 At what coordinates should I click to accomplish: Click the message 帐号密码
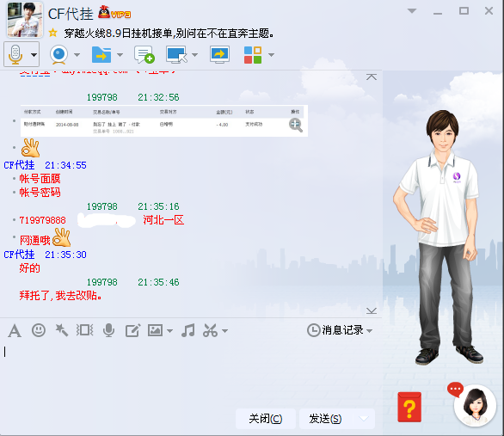click(x=40, y=193)
